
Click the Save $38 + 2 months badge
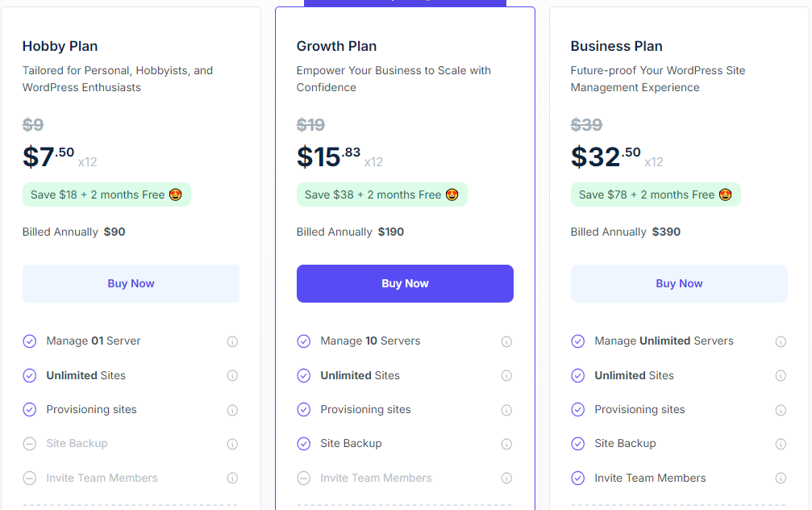(381, 194)
